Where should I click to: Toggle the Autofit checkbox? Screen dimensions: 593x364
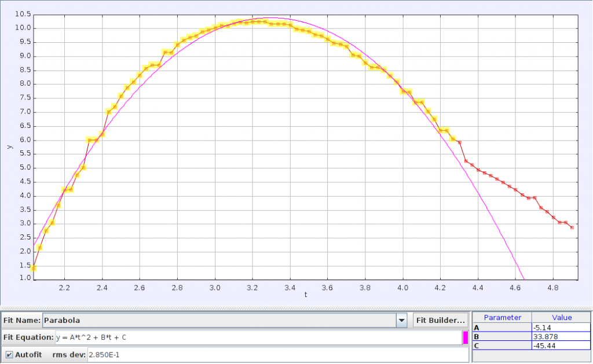(9, 355)
